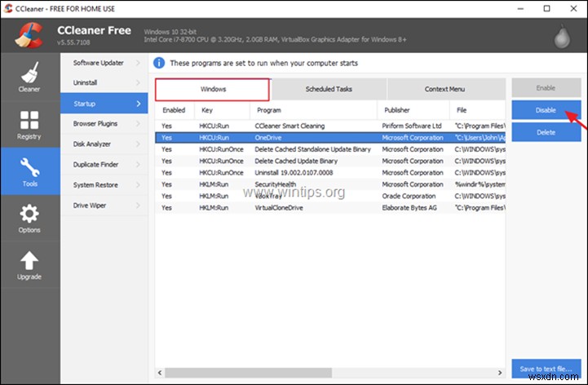Viewport: 588px width, 385px height.
Task: Open the Options gear section
Action: click(29, 219)
